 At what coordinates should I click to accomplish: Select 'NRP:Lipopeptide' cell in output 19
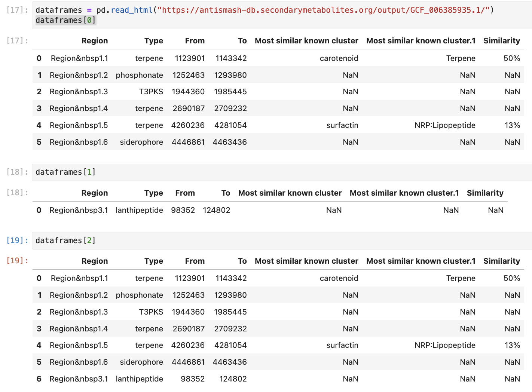pos(445,345)
